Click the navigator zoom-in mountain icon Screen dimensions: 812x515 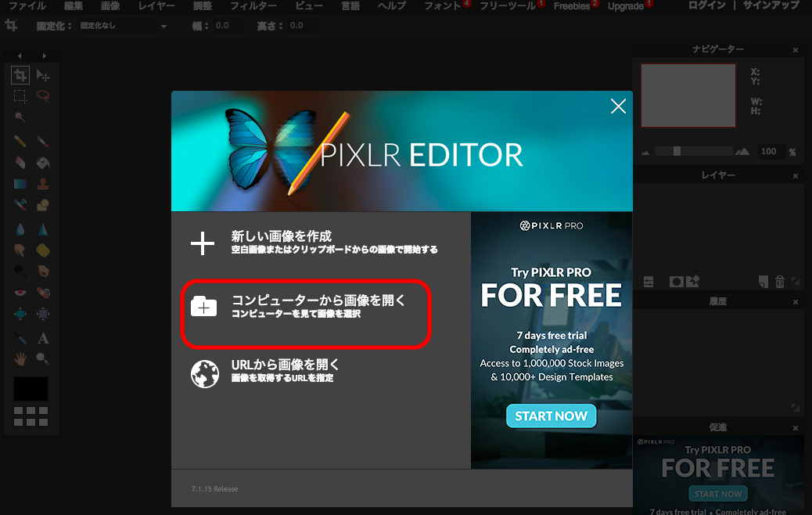742,151
